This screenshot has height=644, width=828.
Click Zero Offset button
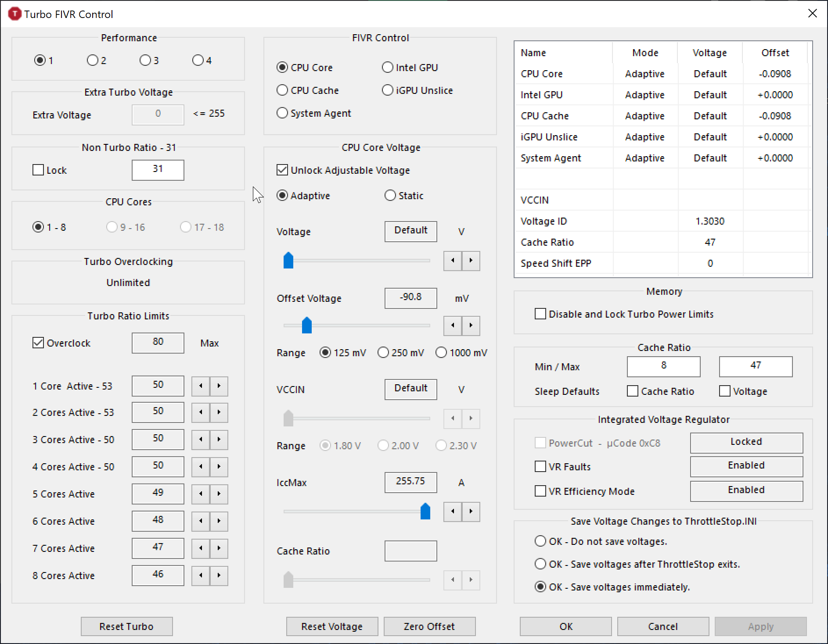pos(429,626)
